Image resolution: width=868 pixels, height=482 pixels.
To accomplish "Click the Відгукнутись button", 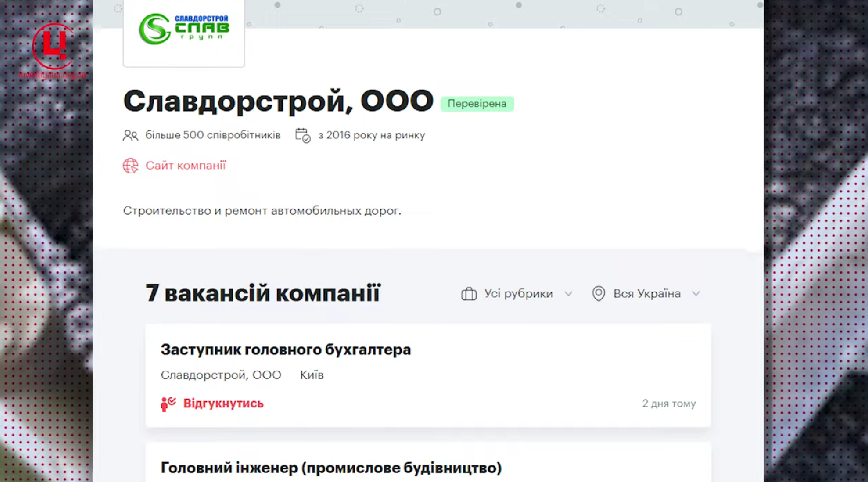I will click(224, 404).
